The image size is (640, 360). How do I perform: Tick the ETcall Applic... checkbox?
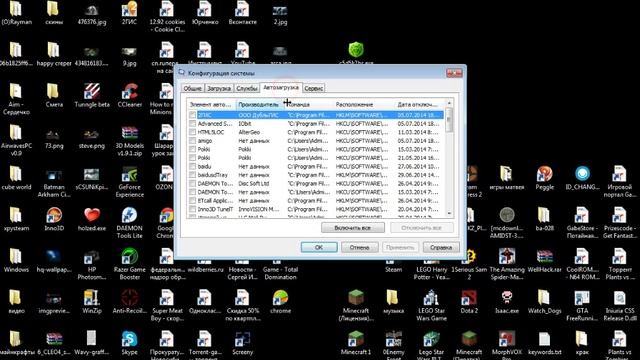tap(192, 201)
